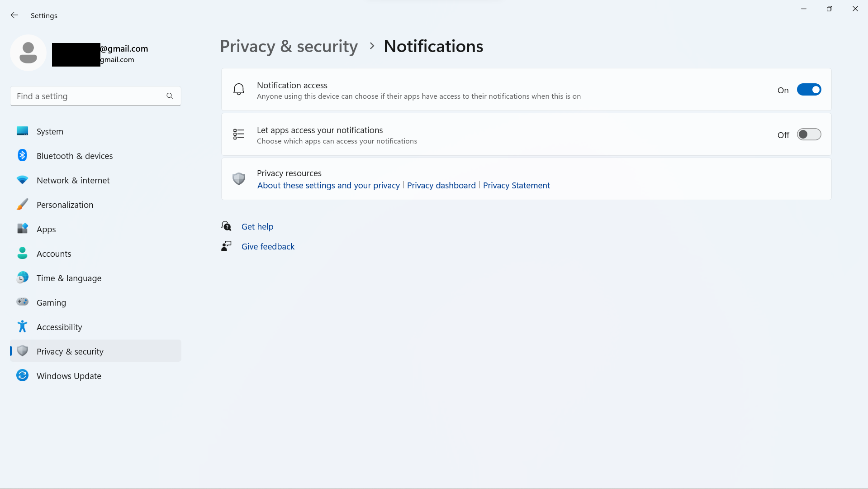Go to Privacy & security breadcrumb
868x489 pixels.
pyautogui.click(x=289, y=46)
